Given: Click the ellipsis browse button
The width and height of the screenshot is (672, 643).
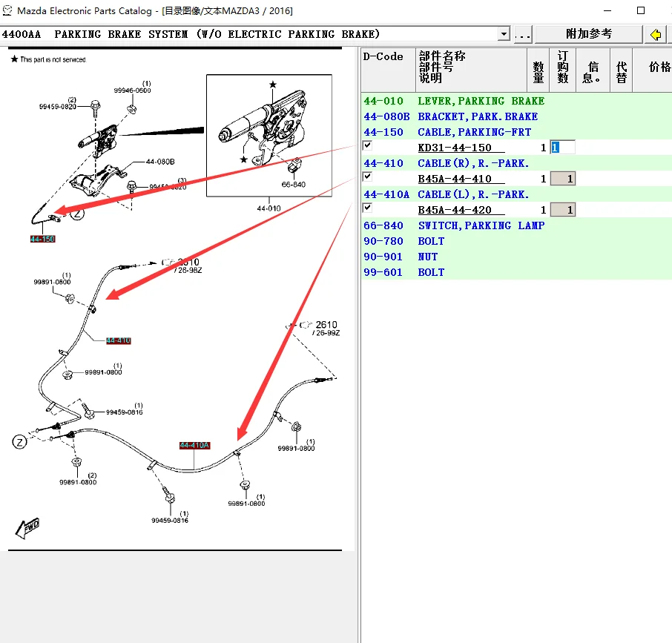Looking at the screenshot, I should coord(522,35).
